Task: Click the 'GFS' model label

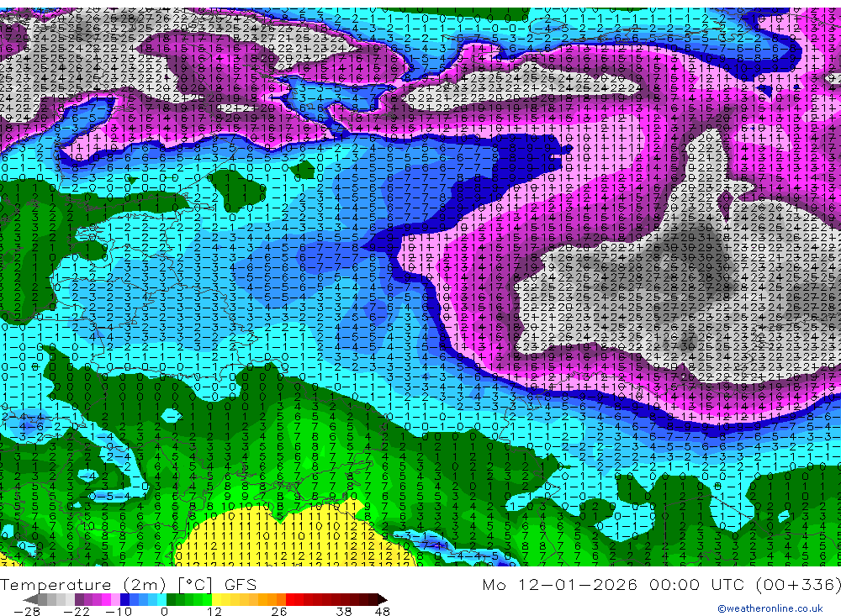Action: point(241,585)
